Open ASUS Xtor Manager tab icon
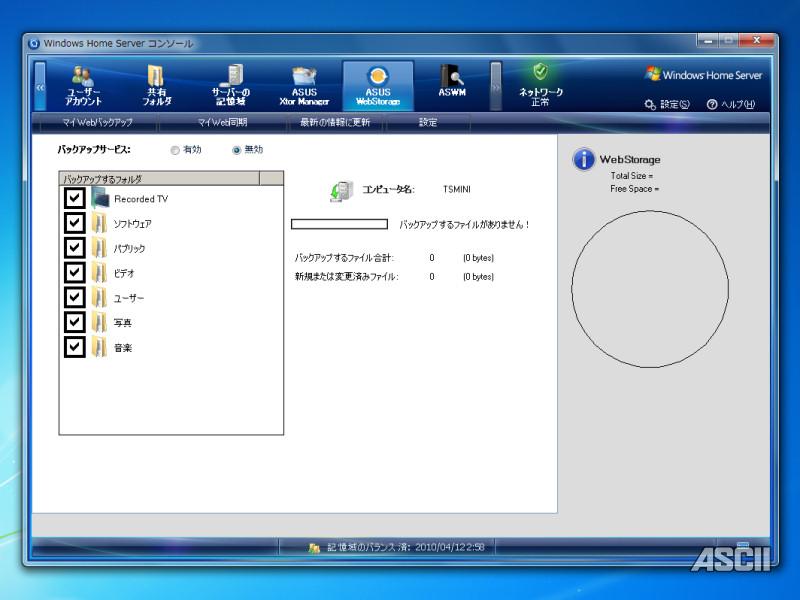This screenshot has height=600, width=800. (x=304, y=78)
